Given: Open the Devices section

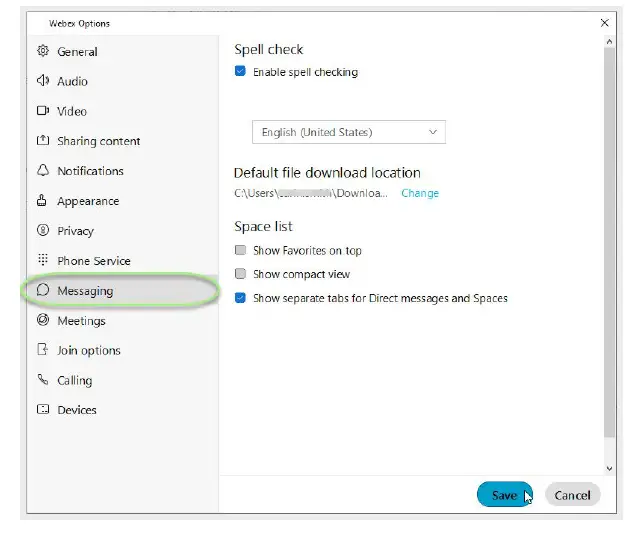Looking at the screenshot, I should point(77,410).
